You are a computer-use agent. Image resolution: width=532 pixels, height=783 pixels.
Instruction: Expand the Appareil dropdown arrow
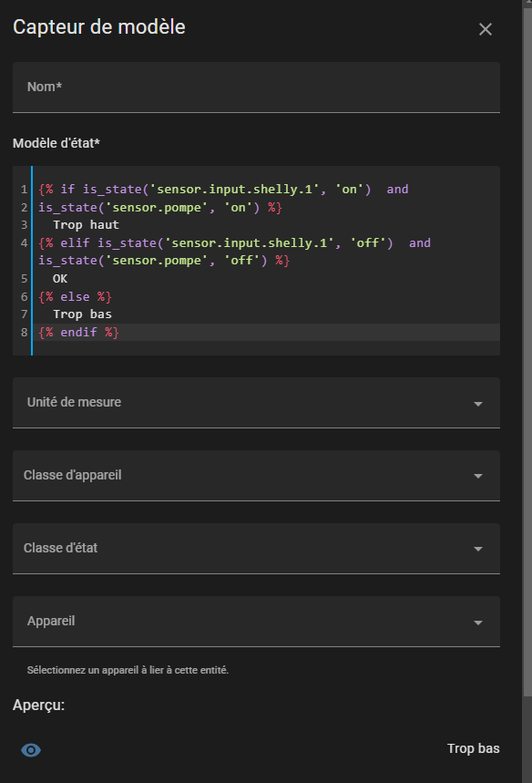point(478,623)
